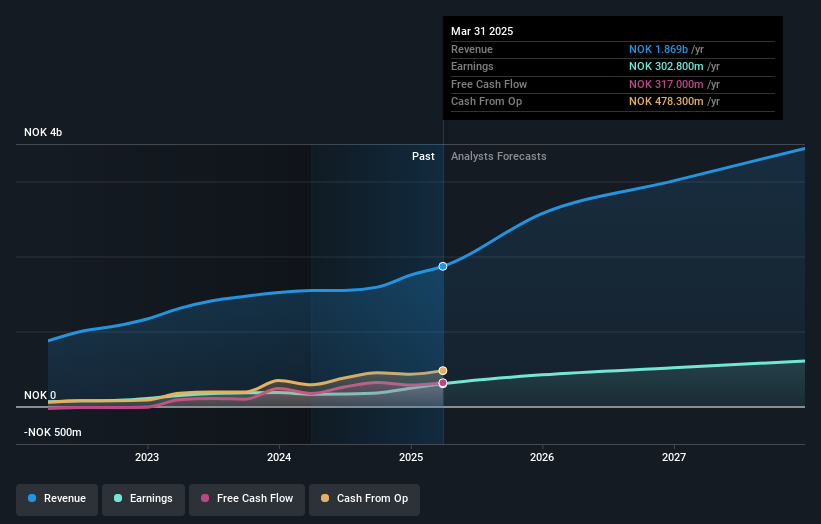
Task: Select the blue Revenue data point marker
Action: (x=443, y=266)
